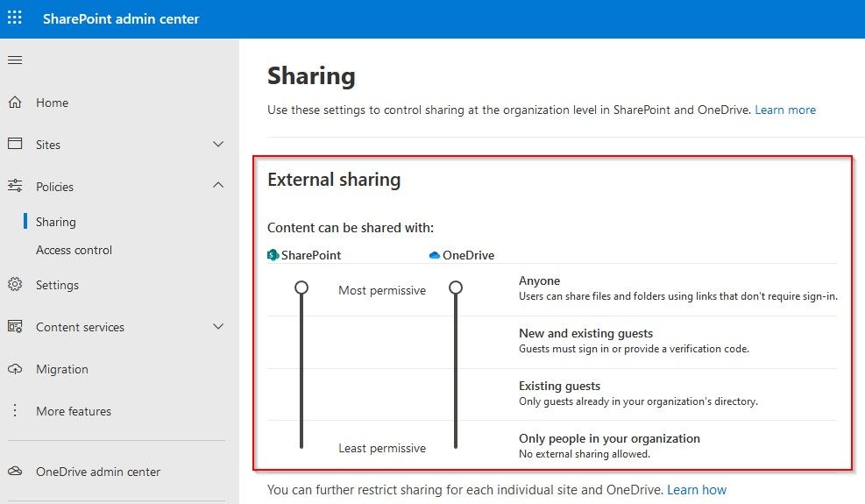Screen dimensions: 865x504
Task: Click the Existing guests sharing level label
Action: pos(559,386)
